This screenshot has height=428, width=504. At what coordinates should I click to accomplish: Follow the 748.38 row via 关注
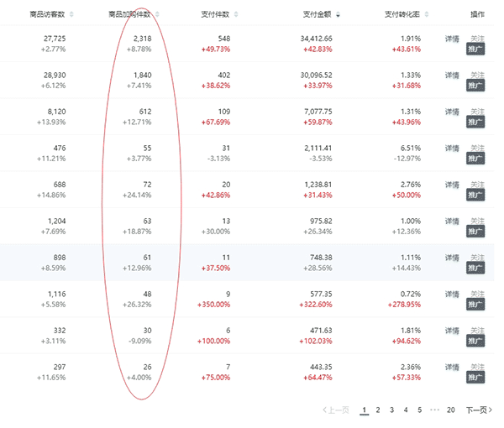477,258
